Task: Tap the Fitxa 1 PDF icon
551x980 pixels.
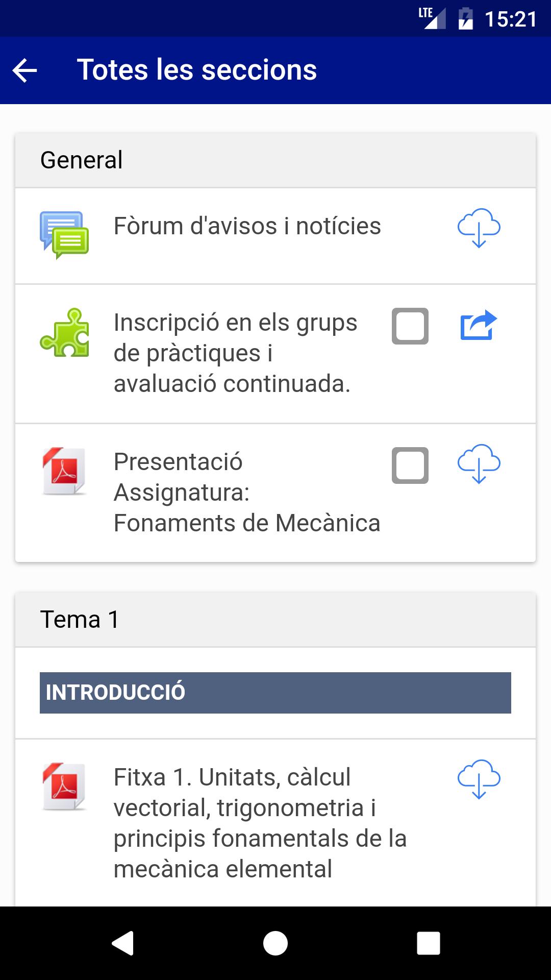Action: tap(64, 786)
